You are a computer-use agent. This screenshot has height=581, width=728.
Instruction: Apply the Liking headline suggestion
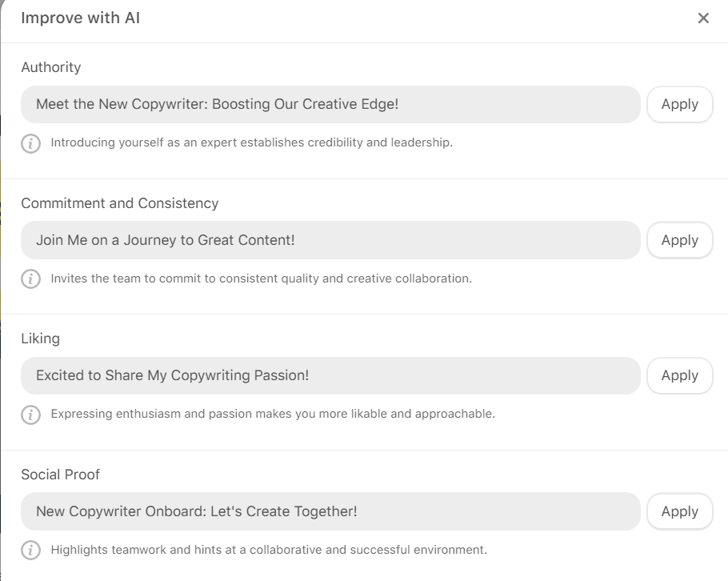(679, 375)
